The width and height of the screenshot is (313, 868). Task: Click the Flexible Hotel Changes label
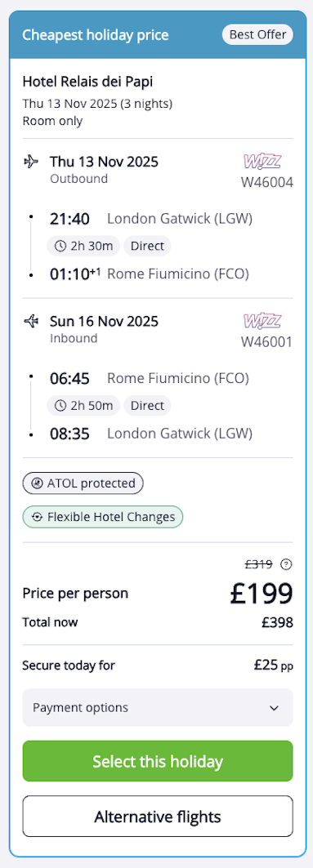click(111, 517)
